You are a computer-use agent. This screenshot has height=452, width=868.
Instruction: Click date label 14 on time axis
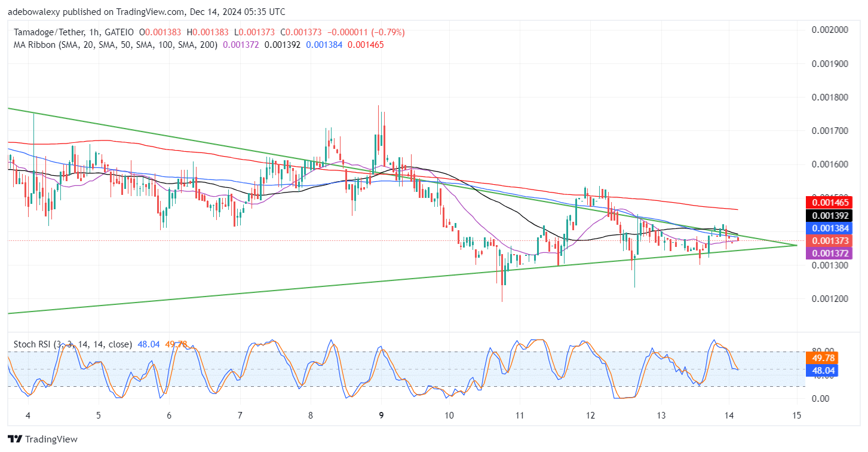pos(729,416)
